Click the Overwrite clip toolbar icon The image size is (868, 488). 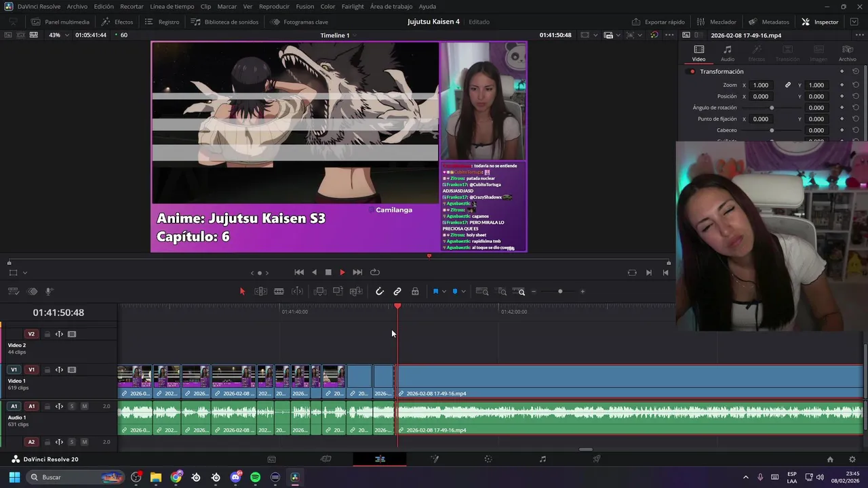point(338,291)
